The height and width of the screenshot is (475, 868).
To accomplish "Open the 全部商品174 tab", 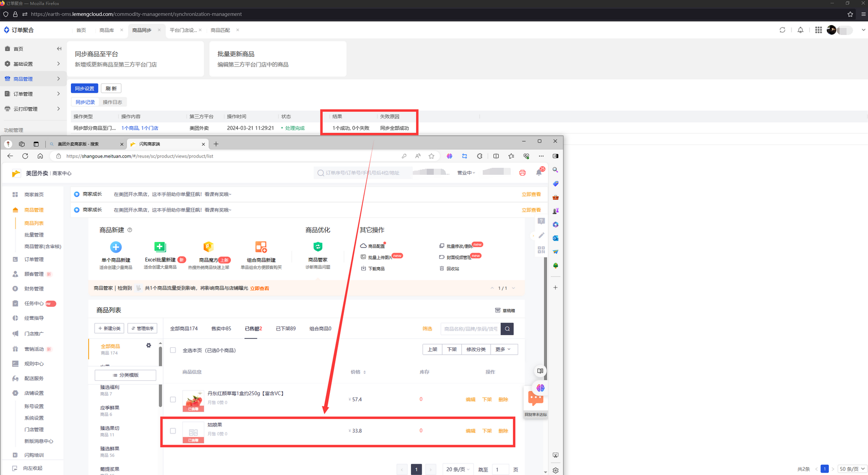I will tap(184, 329).
